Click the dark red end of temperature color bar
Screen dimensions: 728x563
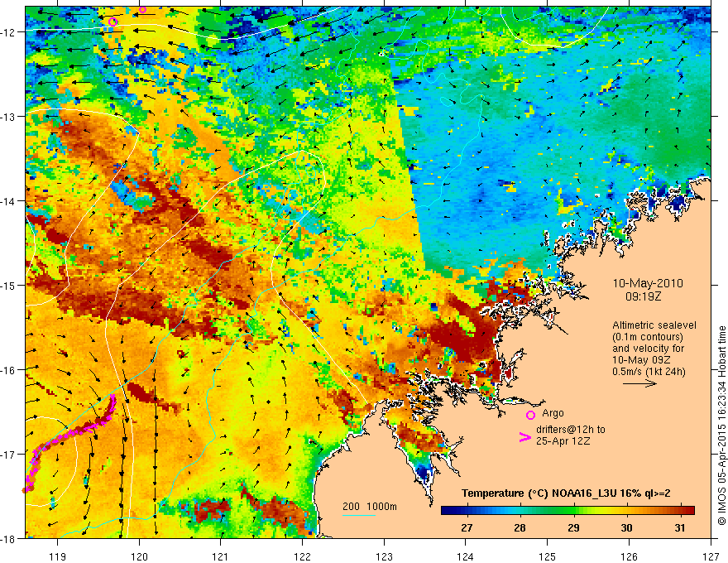click(x=689, y=511)
